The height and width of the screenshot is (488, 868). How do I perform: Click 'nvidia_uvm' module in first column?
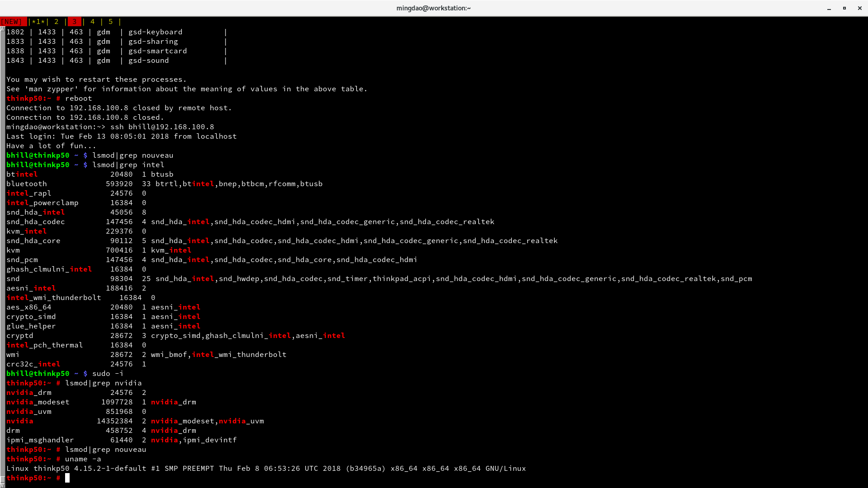pyautogui.click(x=29, y=412)
